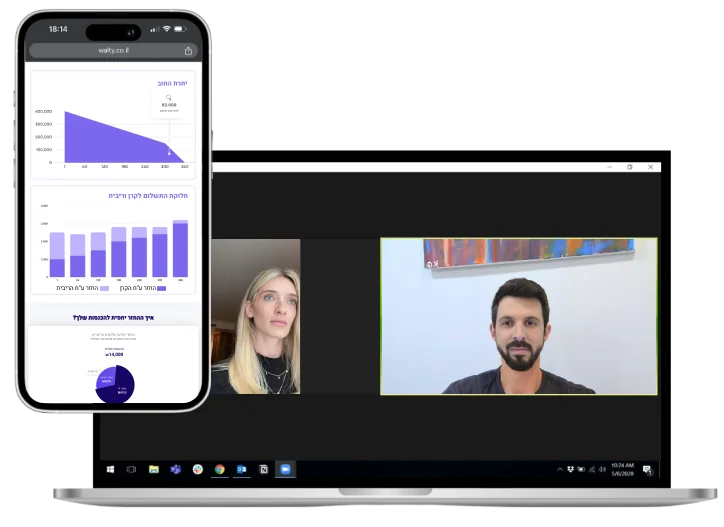
Task: Tap the חלוקת התשלום לקרן וריבית heading
Action: click(148, 196)
